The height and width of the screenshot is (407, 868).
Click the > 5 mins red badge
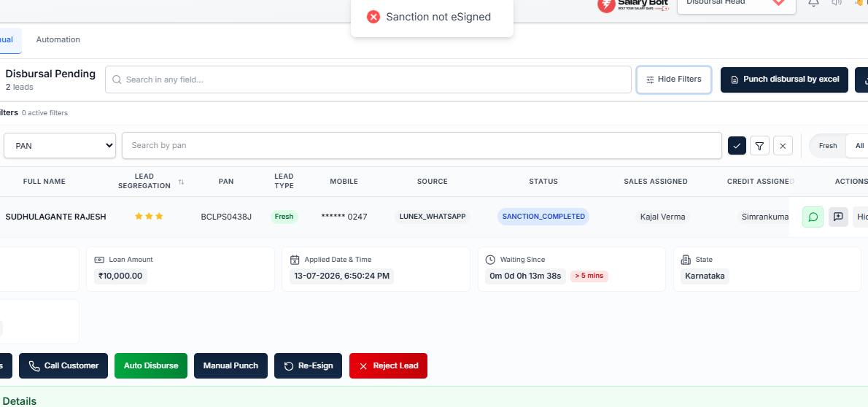589,276
